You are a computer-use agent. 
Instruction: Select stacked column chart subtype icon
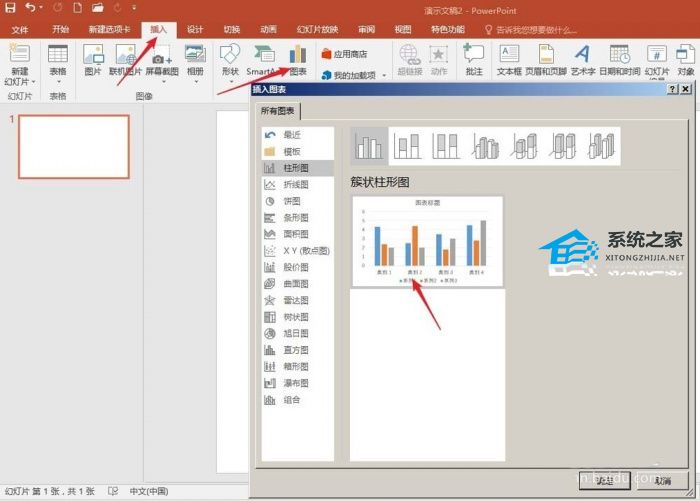pos(407,146)
